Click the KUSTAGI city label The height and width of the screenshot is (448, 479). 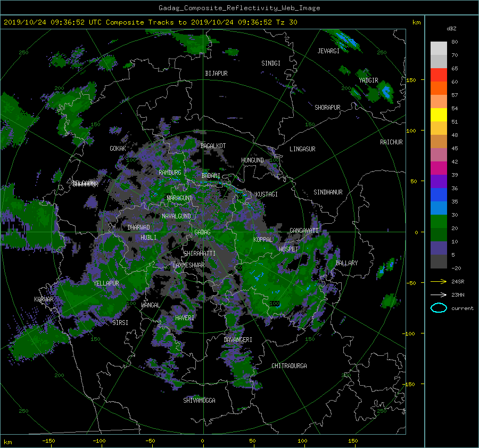pos(267,194)
